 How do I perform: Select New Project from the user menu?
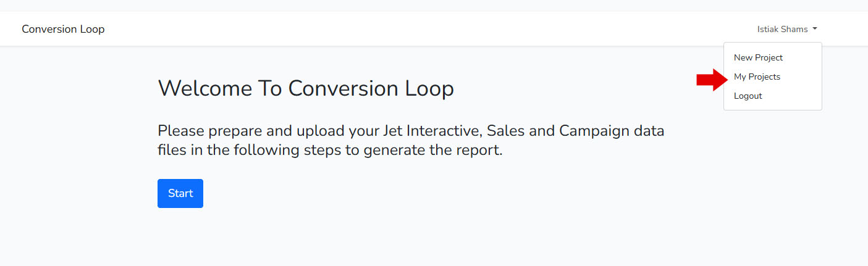[758, 57]
